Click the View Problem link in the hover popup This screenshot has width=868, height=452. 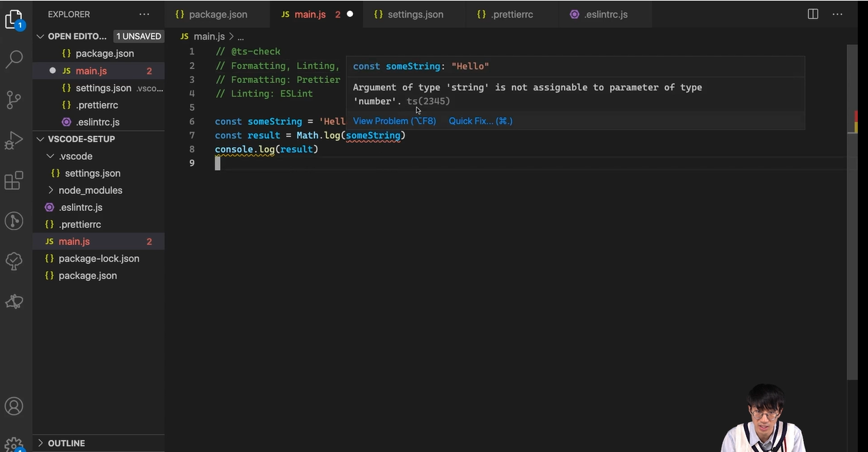coord(394,120)
